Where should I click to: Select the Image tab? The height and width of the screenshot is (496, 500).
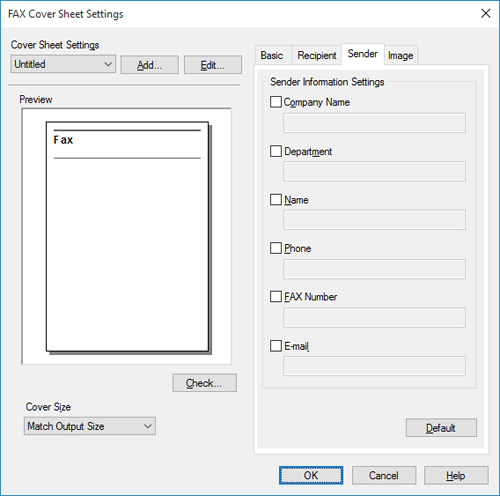click(401, 55)
